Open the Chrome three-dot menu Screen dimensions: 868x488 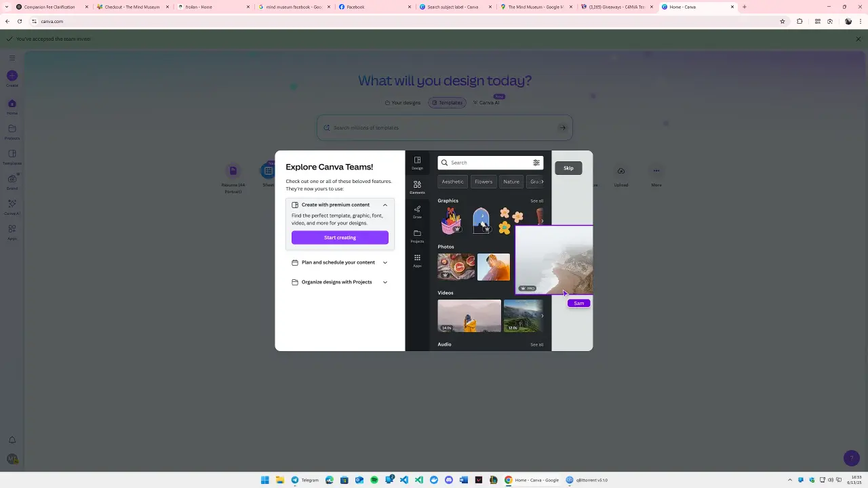[x=861, y=21]
